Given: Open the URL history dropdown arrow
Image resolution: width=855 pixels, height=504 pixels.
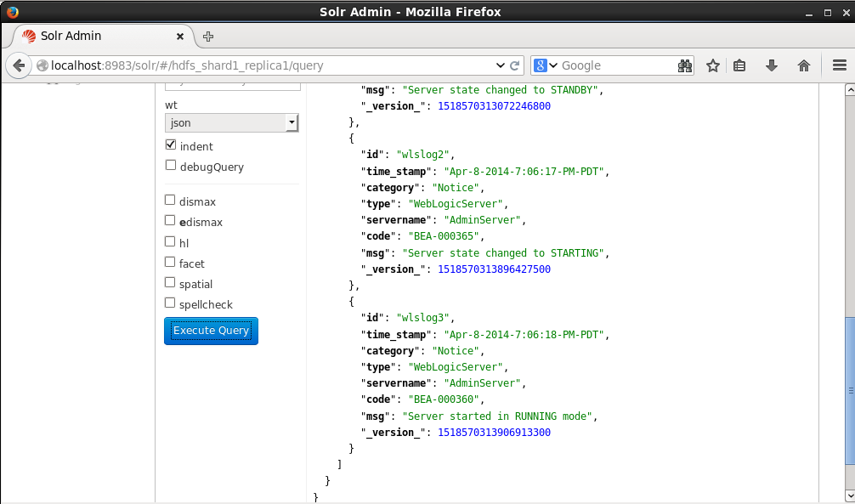Looking at the screenshot, I should click(x=500, y=65).
